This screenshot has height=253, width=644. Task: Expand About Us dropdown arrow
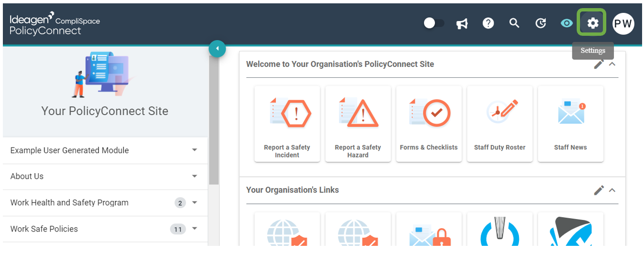194,176
